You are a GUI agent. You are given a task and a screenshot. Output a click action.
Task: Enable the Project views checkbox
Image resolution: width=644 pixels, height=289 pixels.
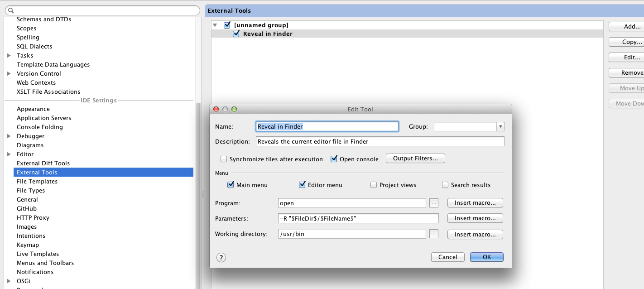coord(374,185)
